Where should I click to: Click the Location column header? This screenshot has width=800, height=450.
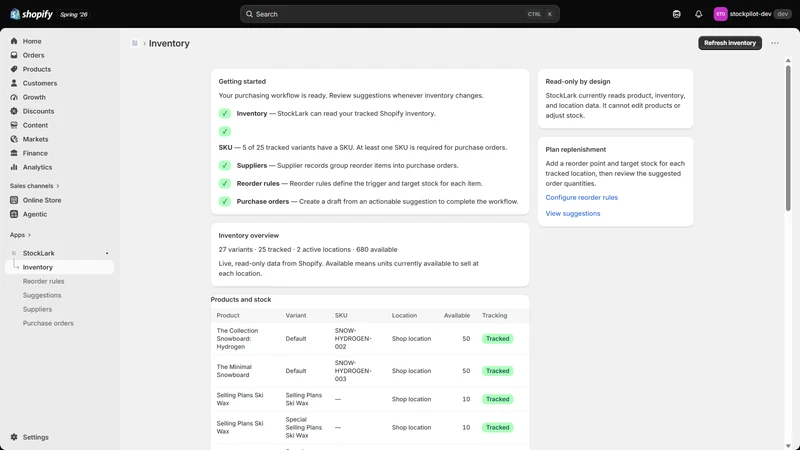tap(404, 315)
